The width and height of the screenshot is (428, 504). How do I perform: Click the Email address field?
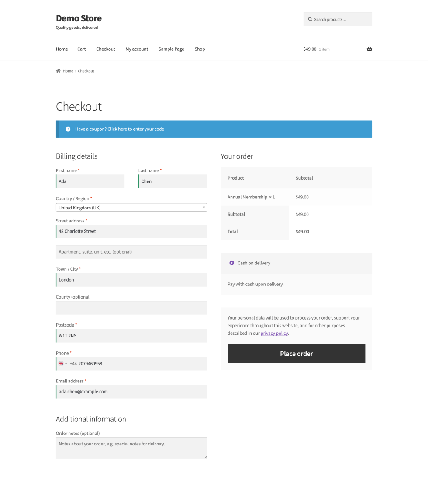tap(131, 392)
